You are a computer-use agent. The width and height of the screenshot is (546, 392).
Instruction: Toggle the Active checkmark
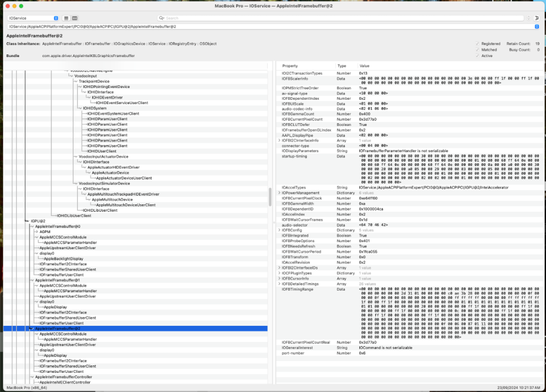(477, 55)
